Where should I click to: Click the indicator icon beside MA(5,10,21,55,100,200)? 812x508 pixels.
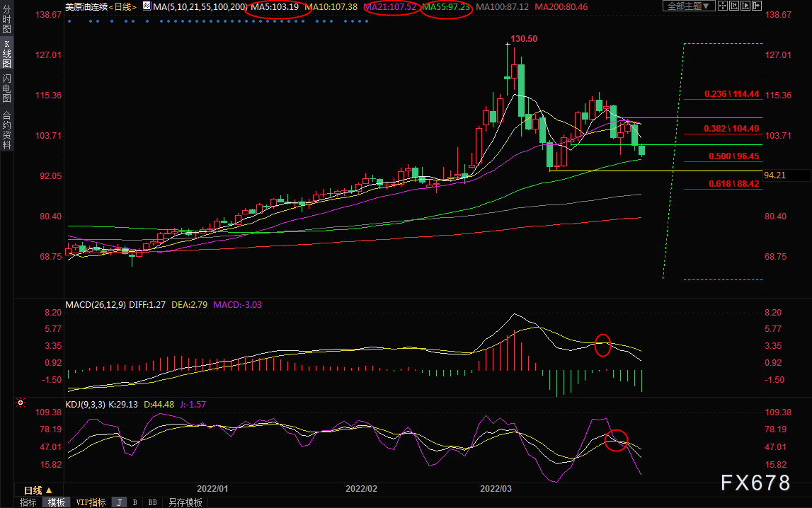pos(147,6)
